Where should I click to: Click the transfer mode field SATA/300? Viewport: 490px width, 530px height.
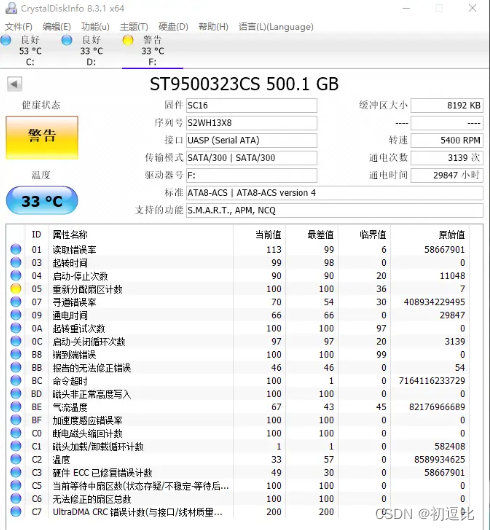click(x=251, y=158)
